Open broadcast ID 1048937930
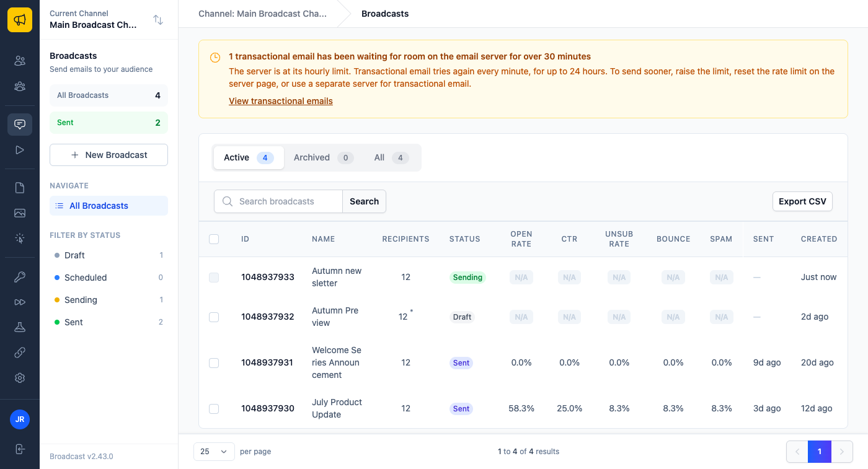Image resolution: width=868 pixels, height=469 pixels. tap(268, 408)
